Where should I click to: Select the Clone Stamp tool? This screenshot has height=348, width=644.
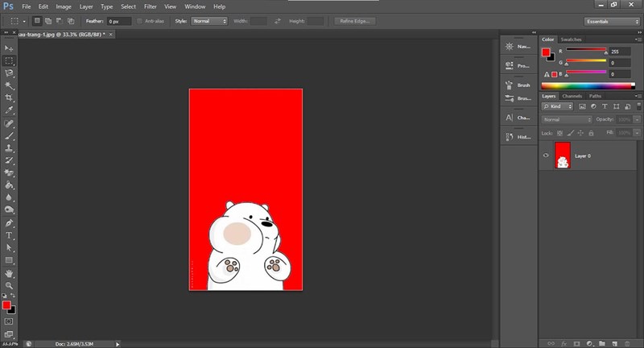tap(9, 148)
